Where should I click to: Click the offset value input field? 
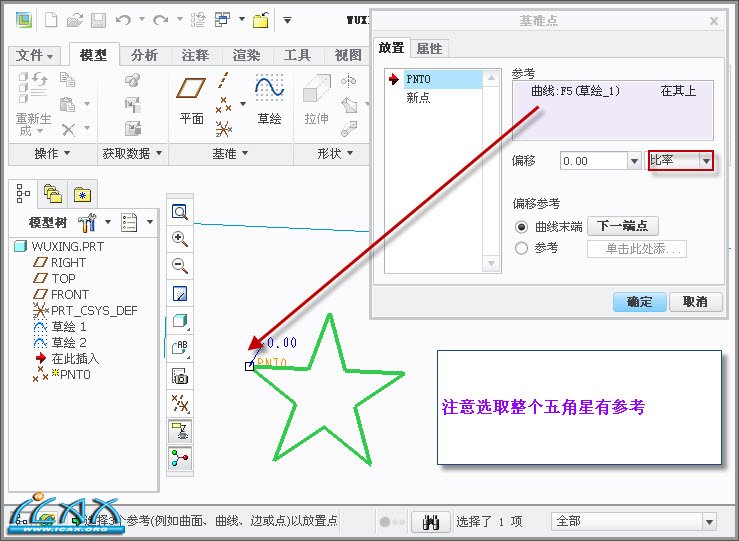coord(593,161)
